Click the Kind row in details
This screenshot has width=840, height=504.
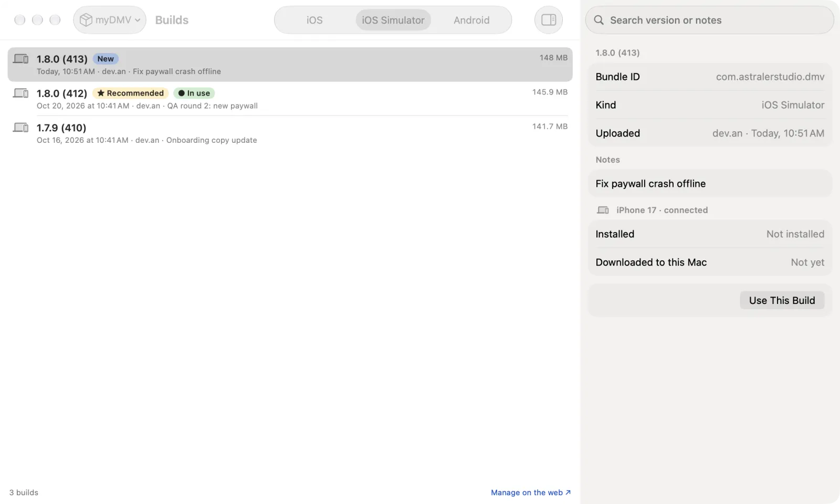tap(710, 105)
